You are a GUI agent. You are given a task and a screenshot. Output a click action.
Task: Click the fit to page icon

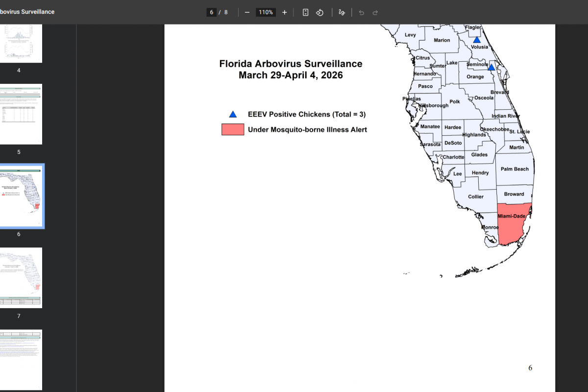305,12
